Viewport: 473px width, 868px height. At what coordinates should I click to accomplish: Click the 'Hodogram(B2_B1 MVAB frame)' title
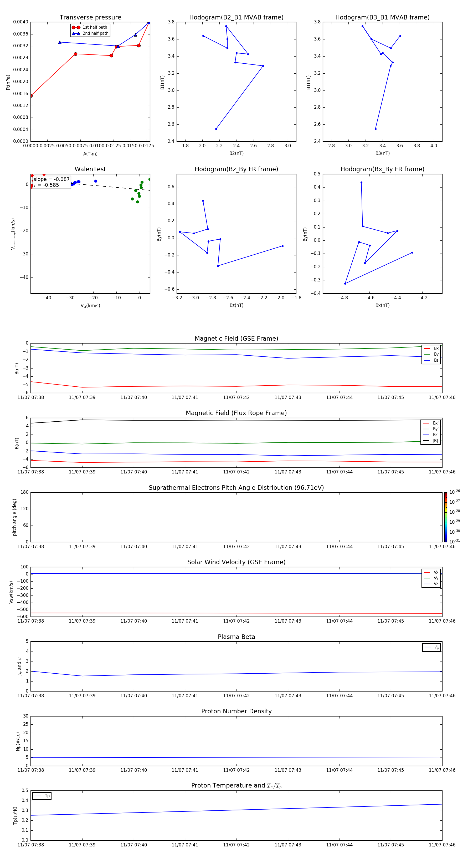(x=236, y=18)
